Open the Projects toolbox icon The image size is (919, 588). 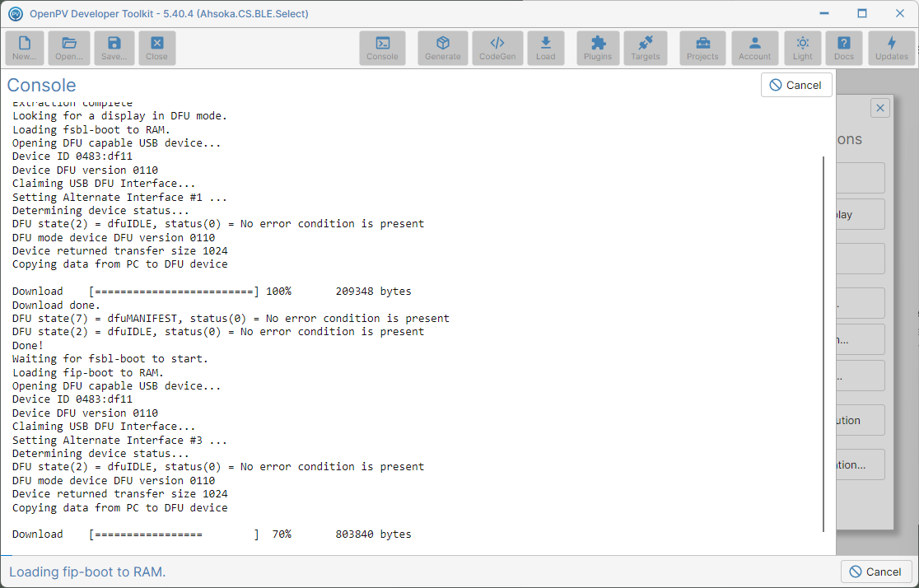click(702, 48)
